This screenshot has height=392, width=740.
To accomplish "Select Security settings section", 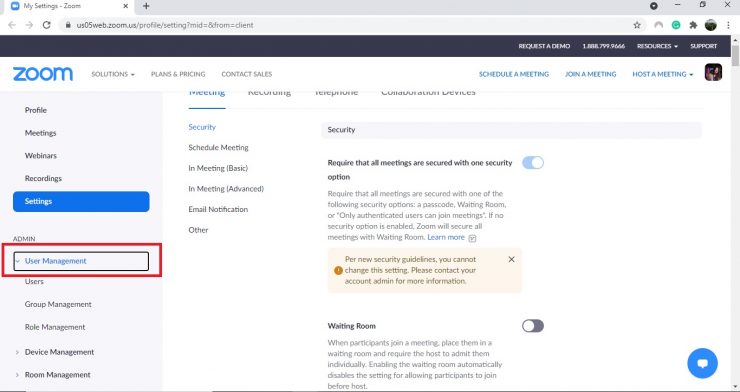I will coord(202,127).
